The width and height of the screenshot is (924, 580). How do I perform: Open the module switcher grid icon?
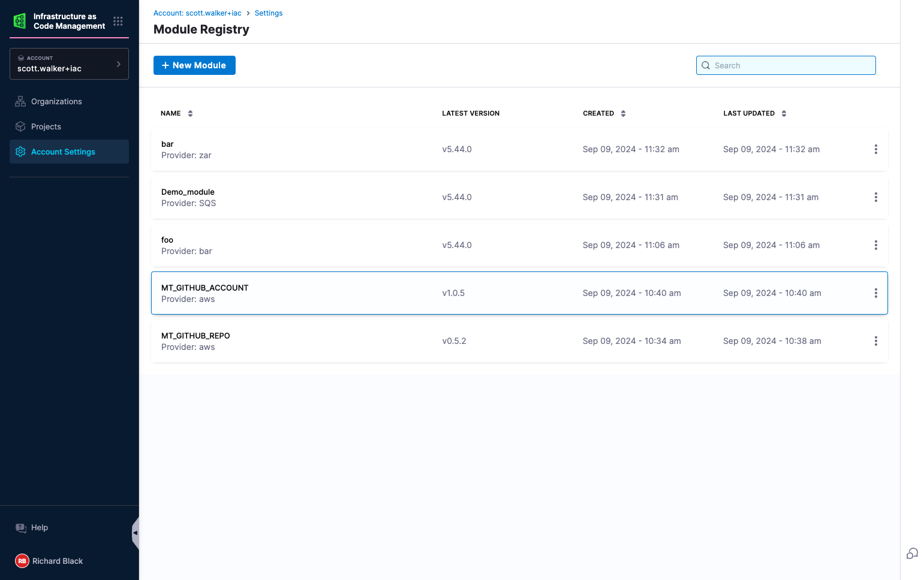(118, 21)
